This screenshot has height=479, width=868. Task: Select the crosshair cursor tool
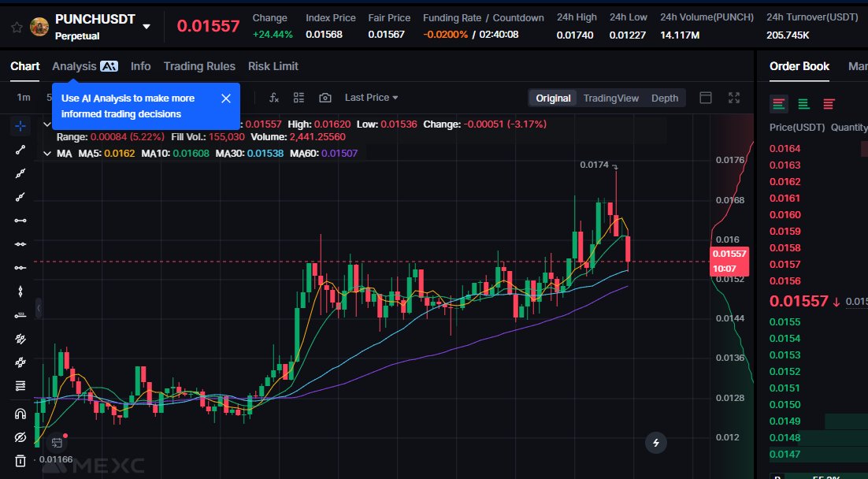(20, 126)
